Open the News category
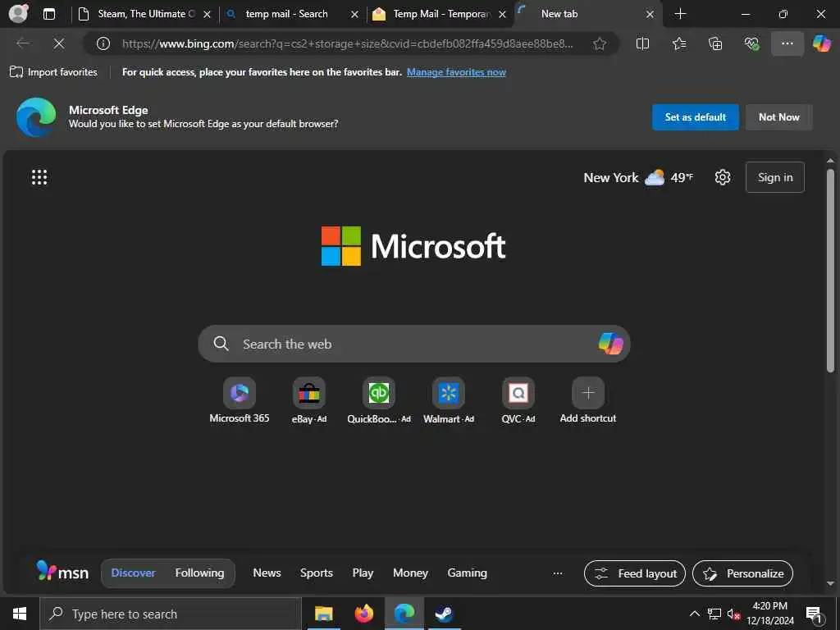The width and height of the screenshot is (840, 630). pos(267,573)
